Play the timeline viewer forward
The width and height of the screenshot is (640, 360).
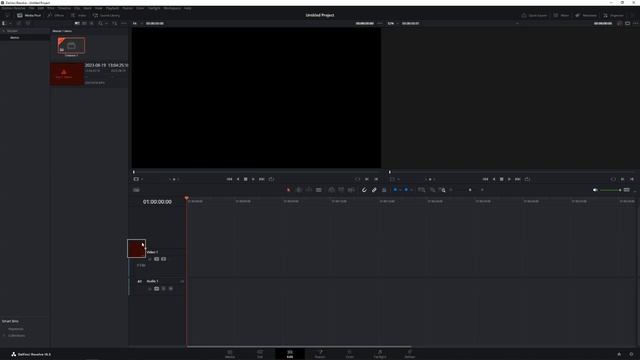(x=509, y=179)
